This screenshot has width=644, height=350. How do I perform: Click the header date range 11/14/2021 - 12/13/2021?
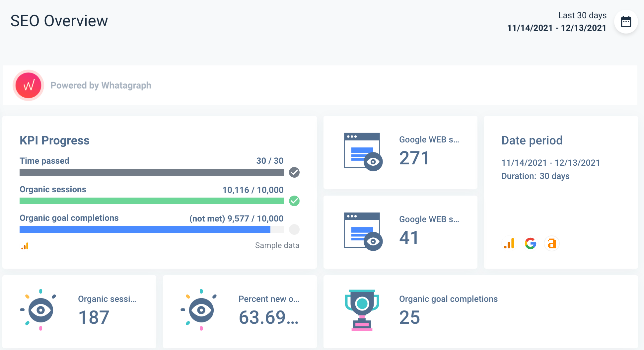557,28
